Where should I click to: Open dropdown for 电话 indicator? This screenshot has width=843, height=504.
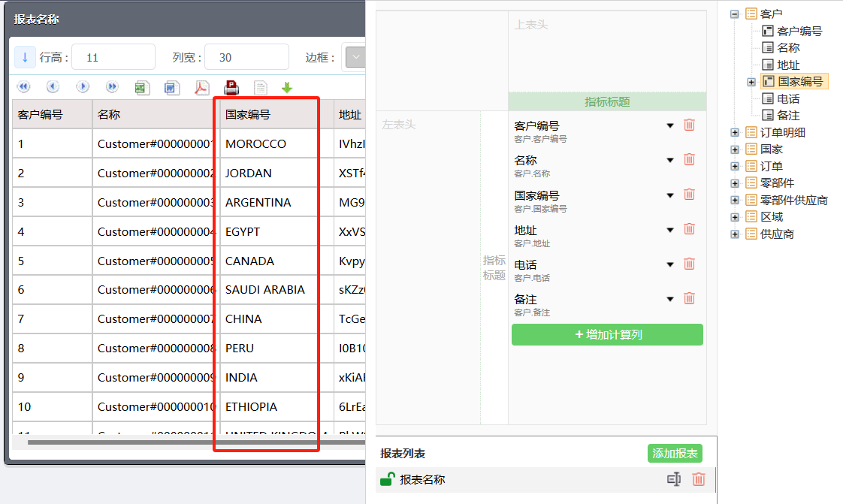pos(670,264)
